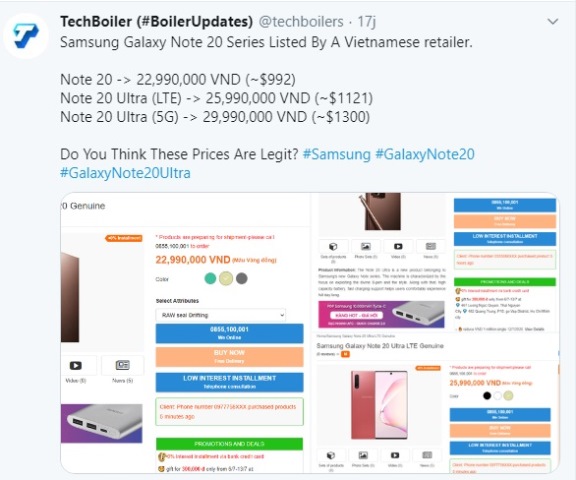Select the gray color swatch
Image resolution: width=576 pixels, height=480 pixels.
(241, 278)
